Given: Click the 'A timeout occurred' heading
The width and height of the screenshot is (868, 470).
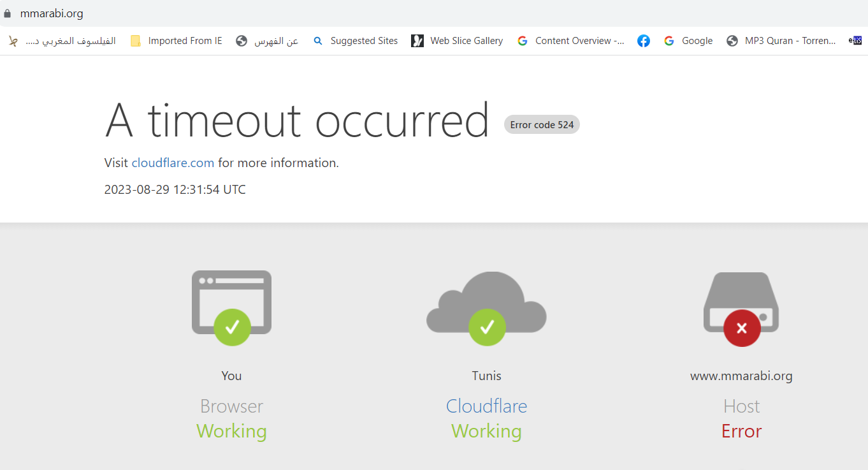Looking at the screenshot, I should pos(297,120).
